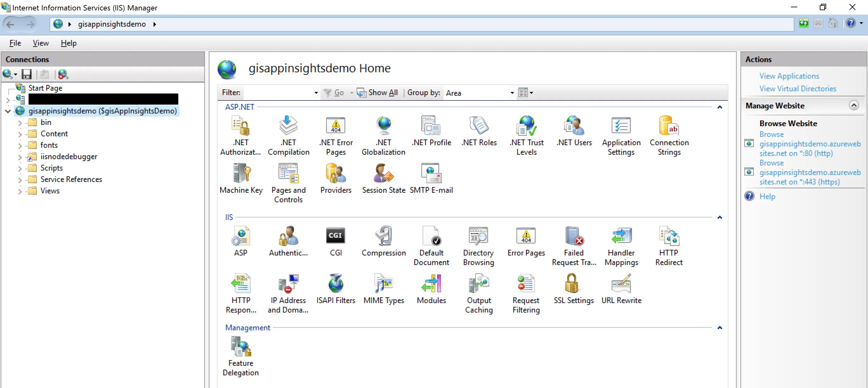Open Application Settings feature
The image size is (868, 388).
pyautogui.click(x=621, y=136)
